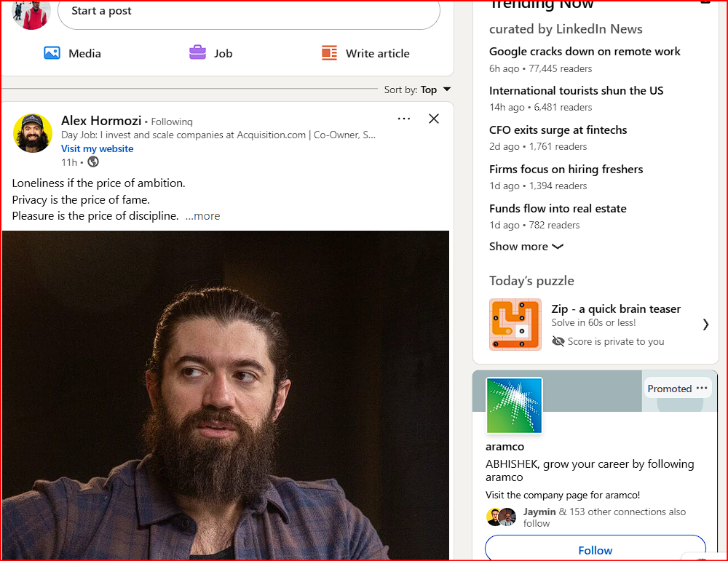Click 'Loneliness if the price of ambition.' line
Image resolution: width=728 pixels, height=561 pixels.
click(x=98, y=183)
